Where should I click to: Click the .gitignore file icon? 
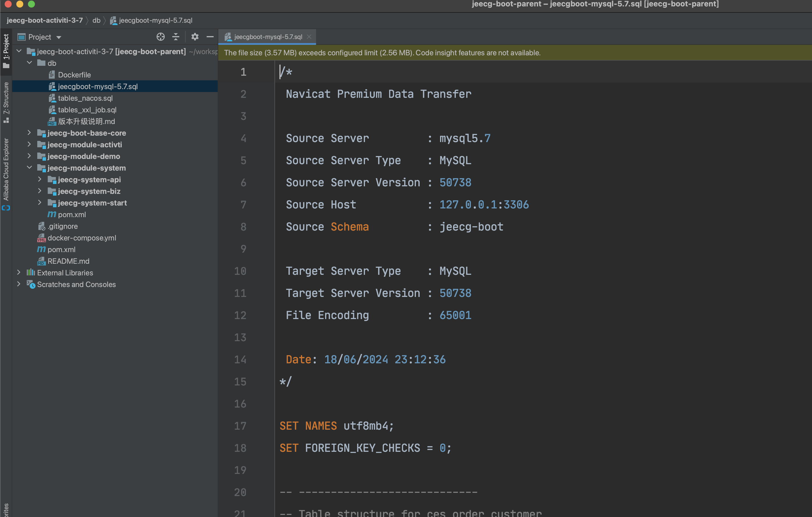tap(42, 226)
